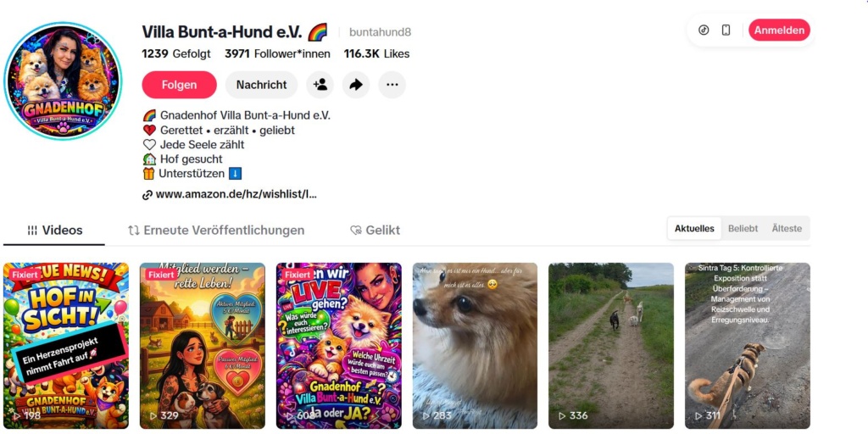Log in using Anmelden button
Viewport: 868px width, 434px height.
(779, 30)
